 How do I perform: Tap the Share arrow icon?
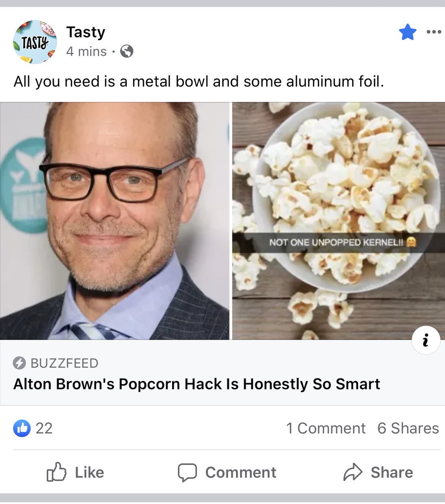(353, 472)
